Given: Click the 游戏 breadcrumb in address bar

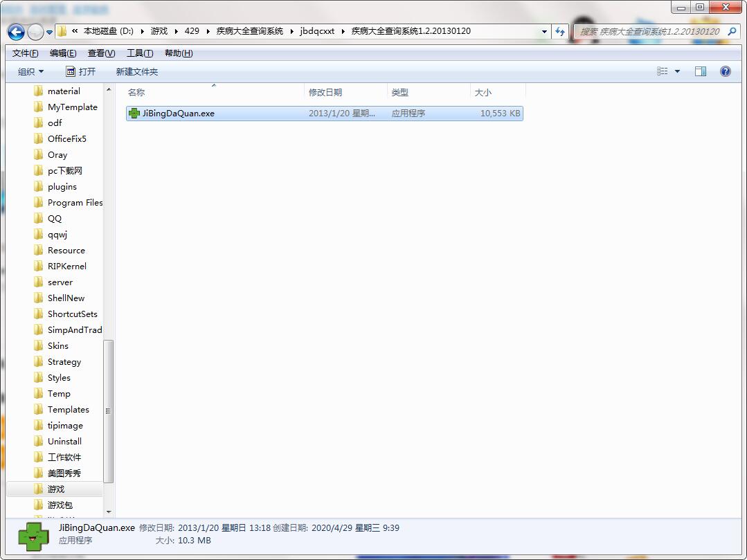Looking at the screenshot, I should coord(159,31).
